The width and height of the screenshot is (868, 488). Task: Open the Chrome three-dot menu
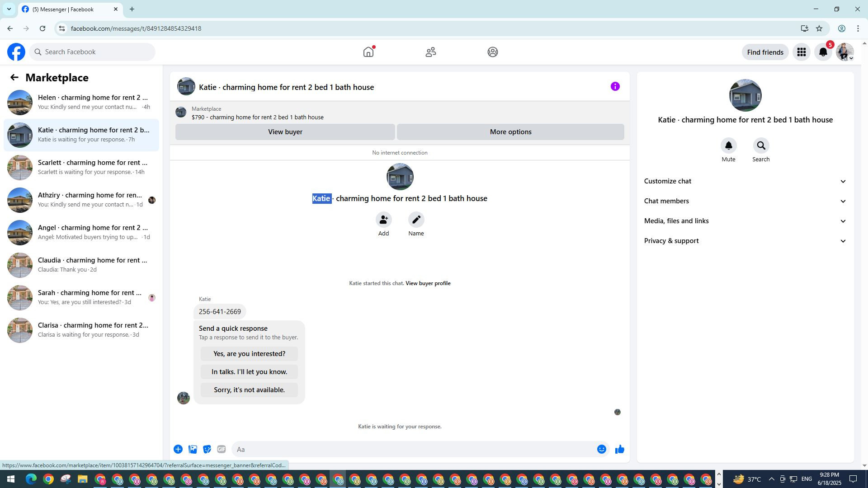[x=858, y=28]
